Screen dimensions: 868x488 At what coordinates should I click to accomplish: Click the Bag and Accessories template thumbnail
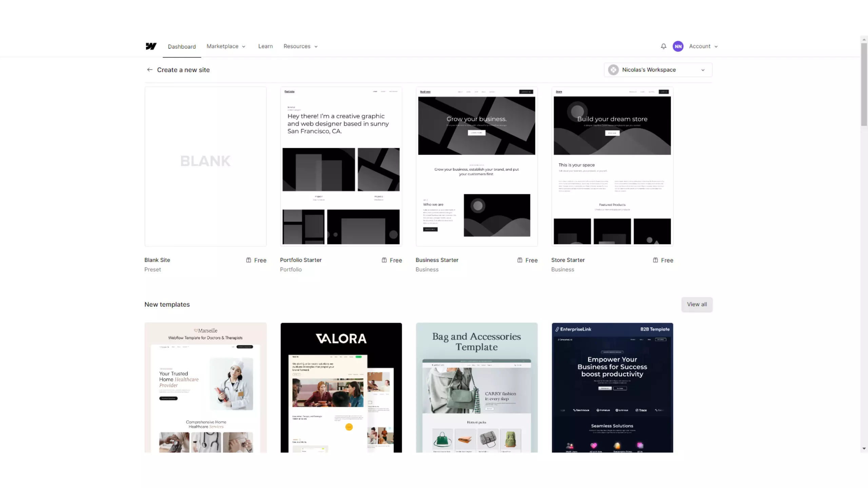point(476,387)
